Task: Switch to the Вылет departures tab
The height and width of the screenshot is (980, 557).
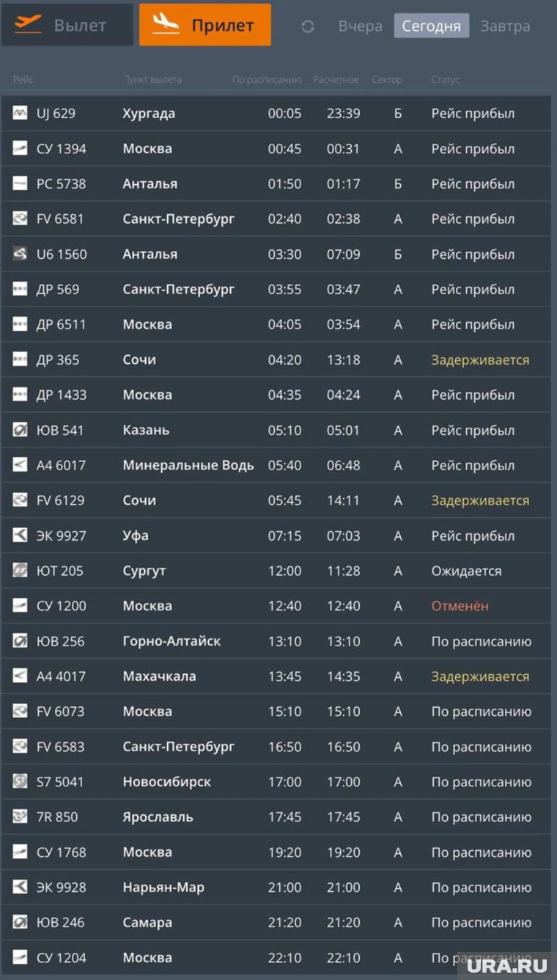Action: (67, 25)
